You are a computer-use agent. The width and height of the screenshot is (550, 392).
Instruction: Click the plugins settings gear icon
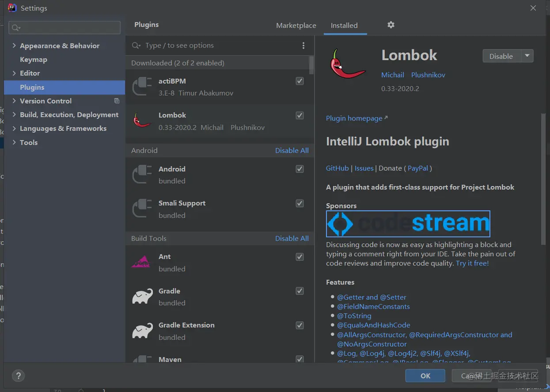tap(391, 25)
